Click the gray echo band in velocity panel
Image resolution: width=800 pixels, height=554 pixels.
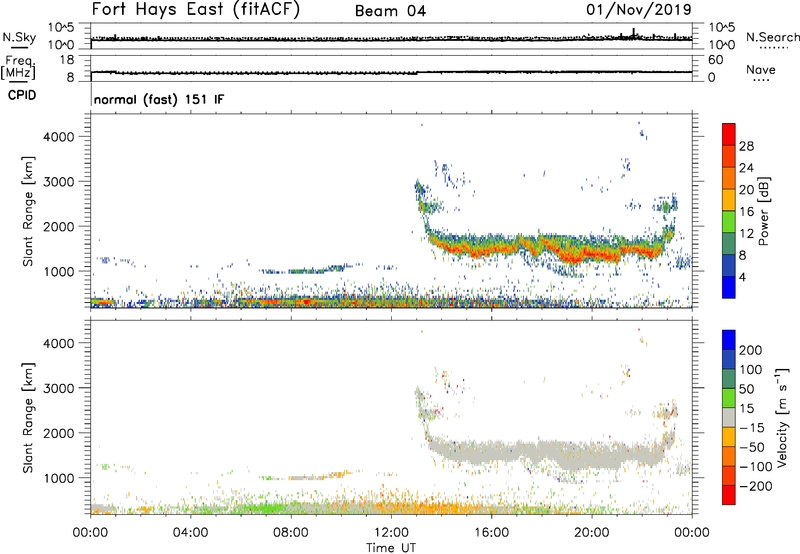coord(551,453)
